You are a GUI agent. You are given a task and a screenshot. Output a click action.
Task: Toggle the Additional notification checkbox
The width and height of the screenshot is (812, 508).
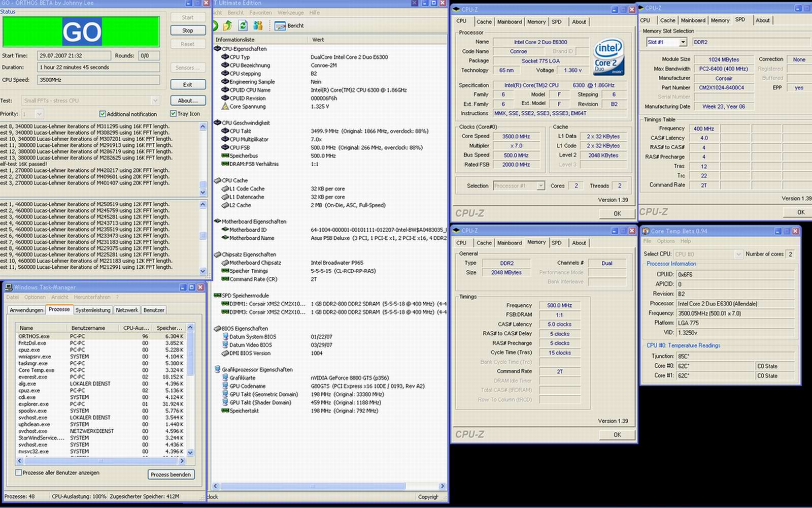tap(103, 114)
